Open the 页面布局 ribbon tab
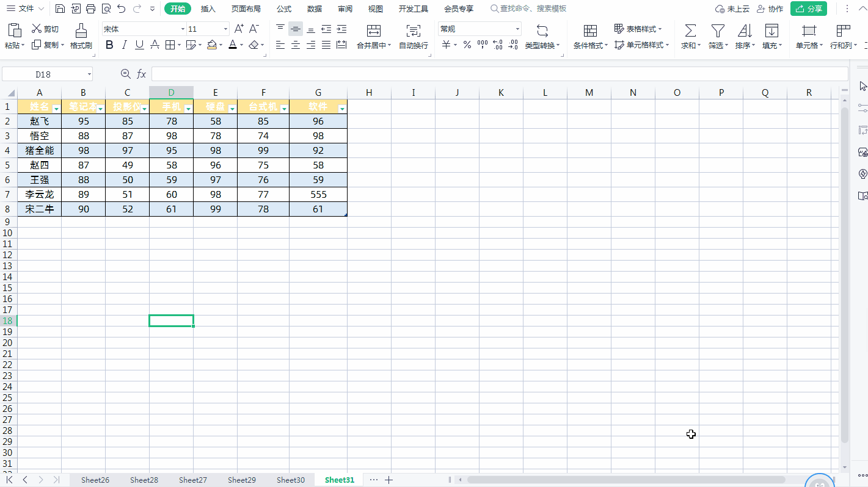 (x=246, y=9)
